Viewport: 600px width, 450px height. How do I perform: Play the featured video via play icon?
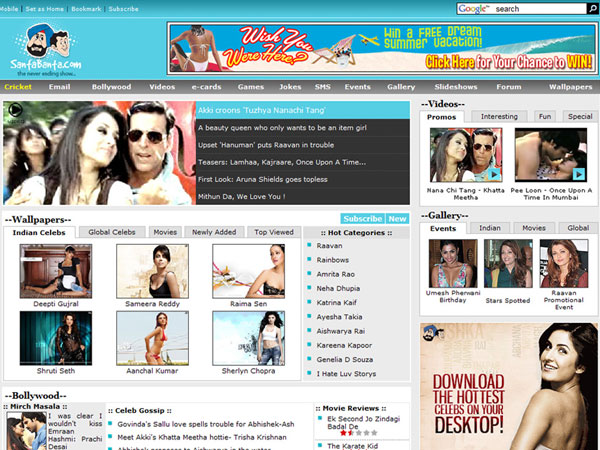click(x=15, y=110)
